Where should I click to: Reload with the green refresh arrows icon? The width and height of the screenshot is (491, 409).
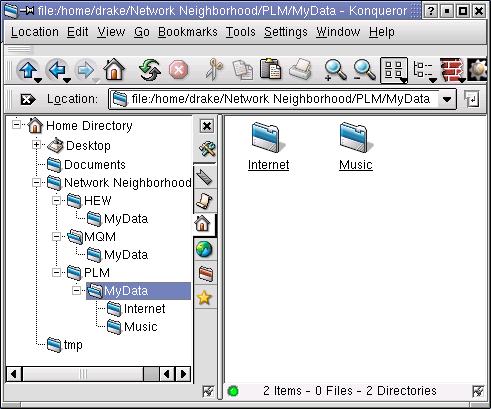point(149,70)
